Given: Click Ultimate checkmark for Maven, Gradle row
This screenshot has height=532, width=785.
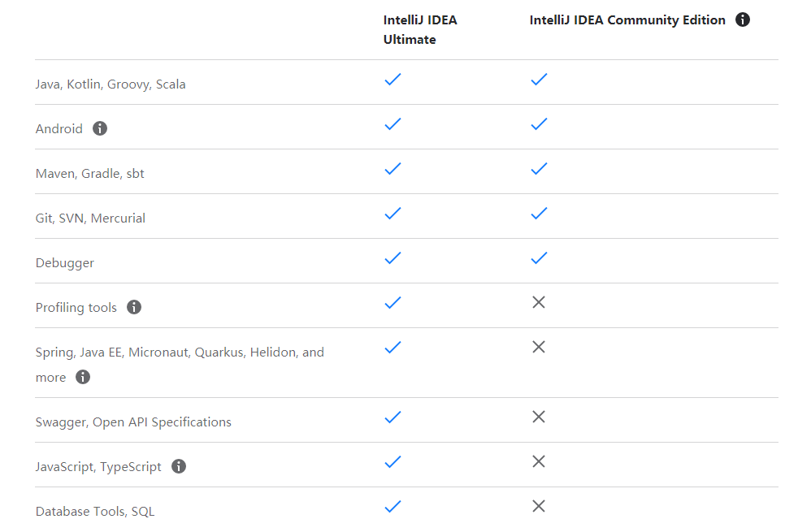Looking at the screenshot, I should click(x=392, y=169).
